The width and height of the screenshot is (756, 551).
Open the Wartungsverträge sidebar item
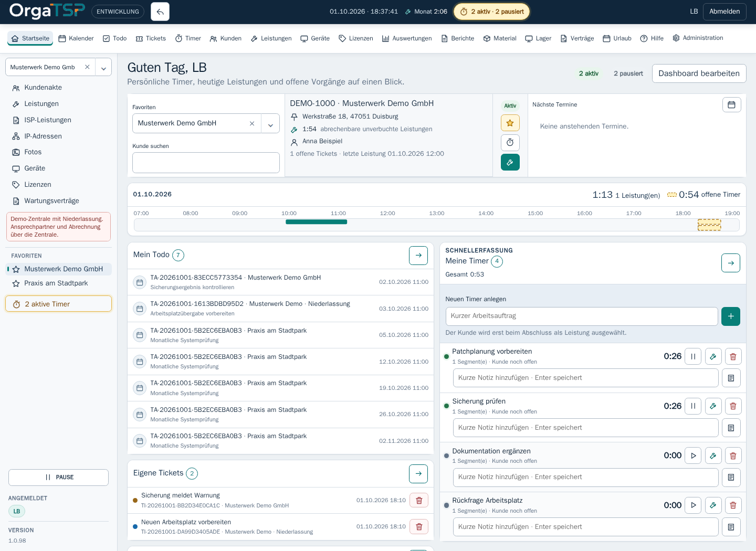pos(51,201)
